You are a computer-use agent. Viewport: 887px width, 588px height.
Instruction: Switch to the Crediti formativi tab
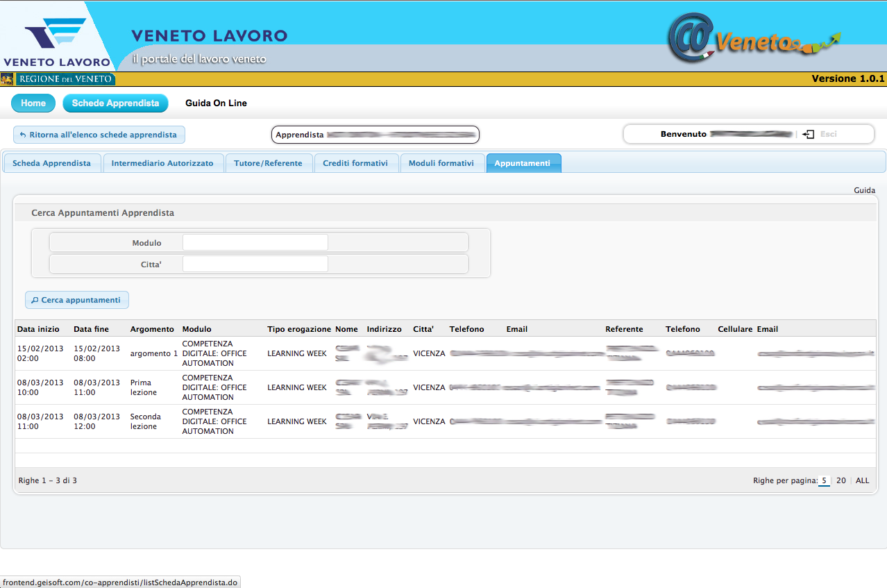pos(355,163)
